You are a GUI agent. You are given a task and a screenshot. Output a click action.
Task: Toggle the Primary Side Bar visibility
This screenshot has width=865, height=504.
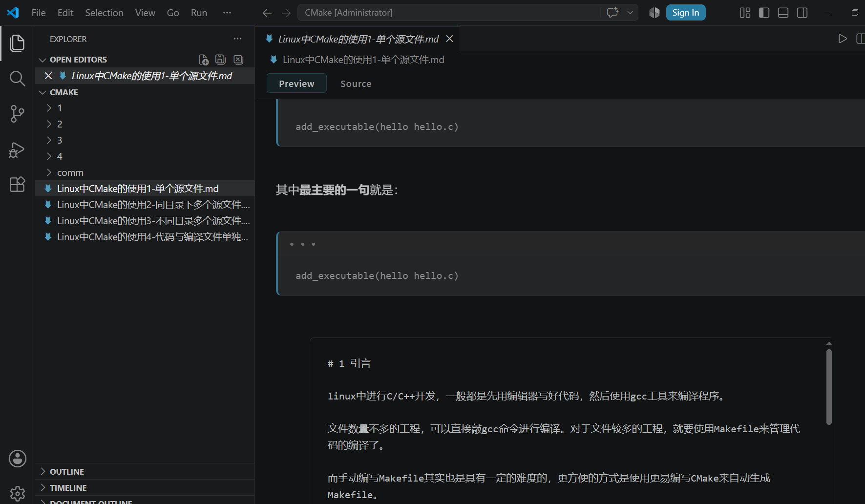click(764, 13)
